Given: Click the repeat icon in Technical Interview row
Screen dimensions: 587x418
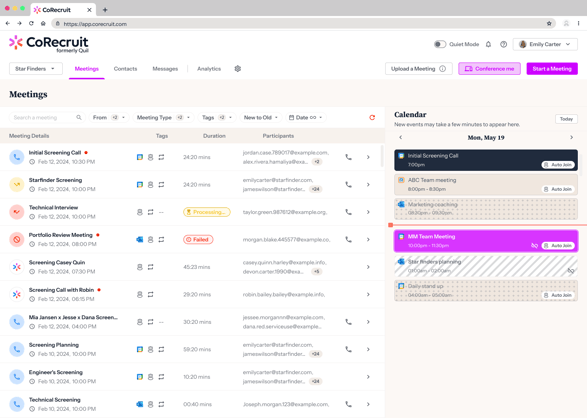Looking at the screenshot, I should coord(150,212).
